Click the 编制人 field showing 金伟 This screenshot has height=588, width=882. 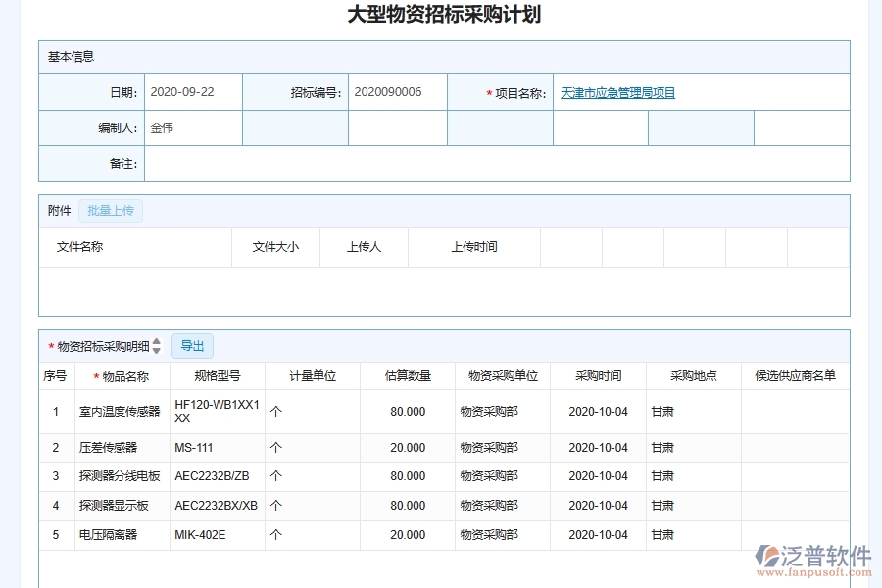click(x=193, y=127)
